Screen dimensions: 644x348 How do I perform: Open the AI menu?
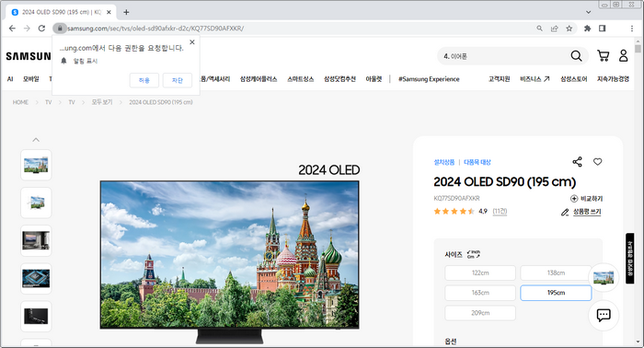pos(10,79)
